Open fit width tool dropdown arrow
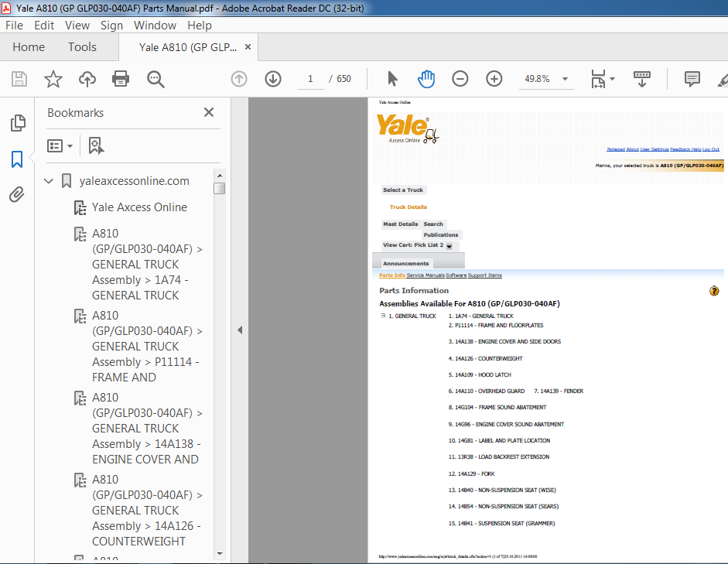Screen dimensions: 728x564 613,79
